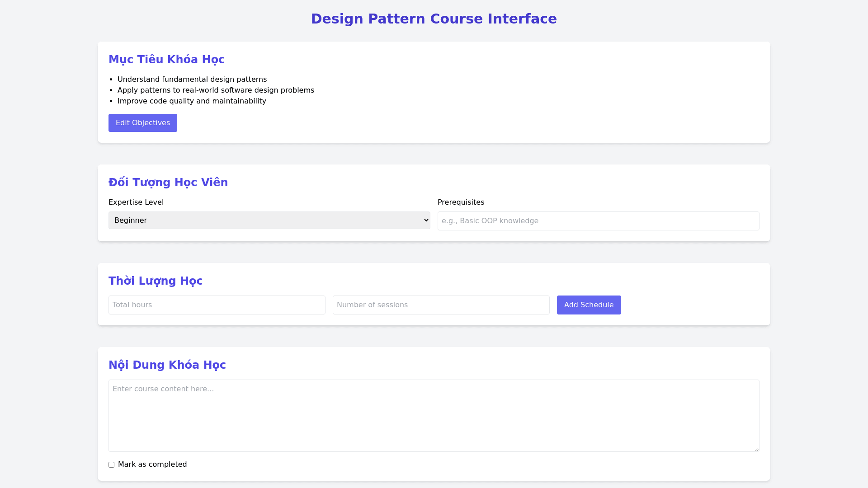Click inside the course content textarea

tap(433, 416)
